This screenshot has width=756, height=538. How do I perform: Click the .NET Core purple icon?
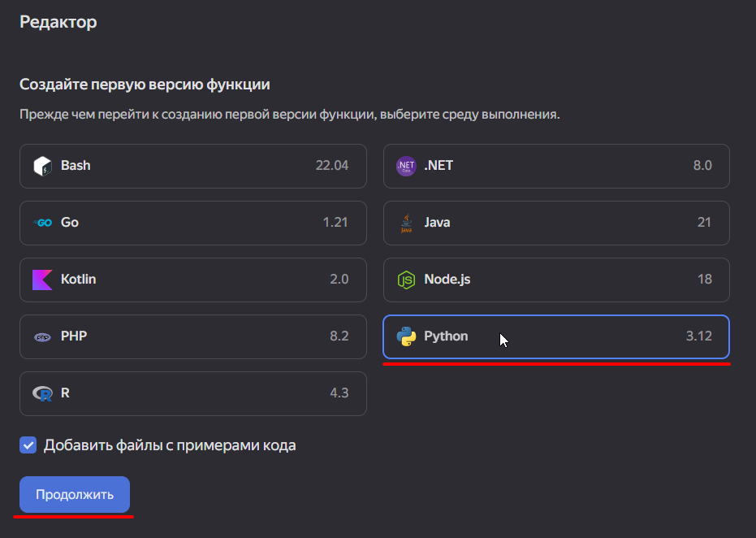click(406, 166)
